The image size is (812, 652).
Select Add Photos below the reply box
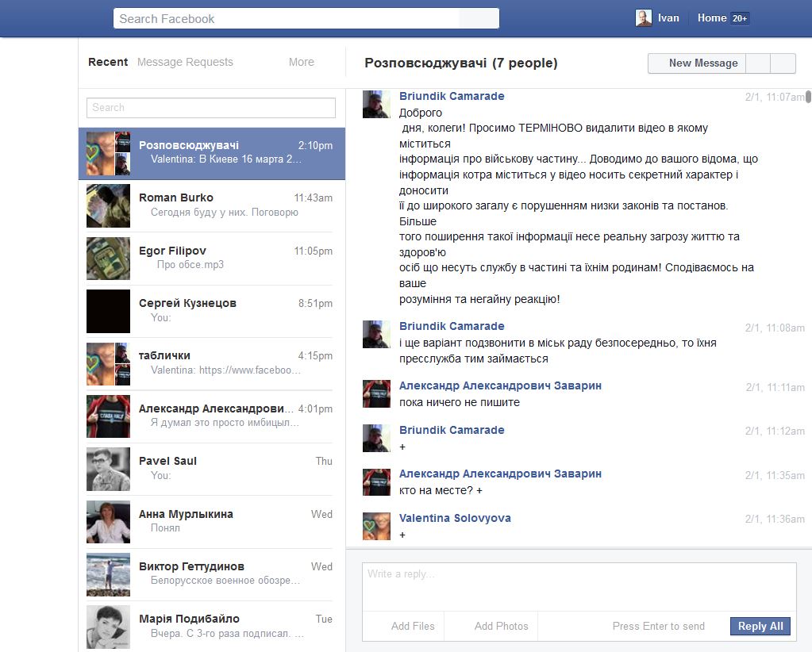point(501,626)
